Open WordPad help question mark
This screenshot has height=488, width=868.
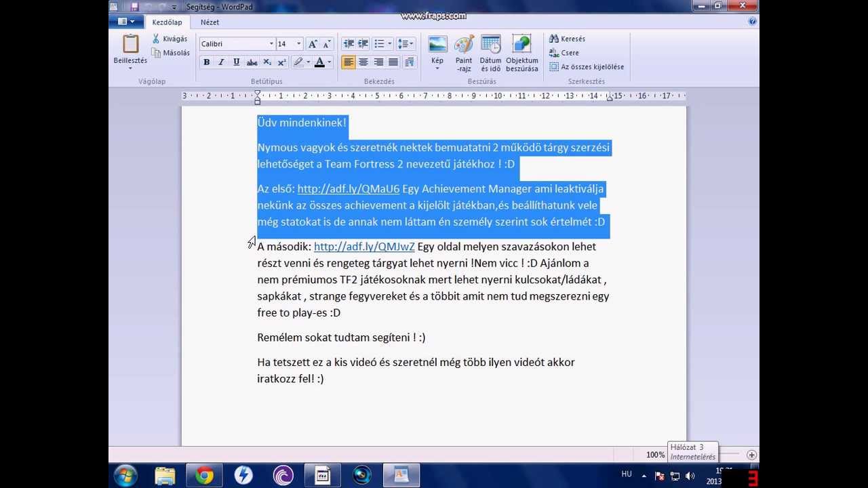pyautogui.click(x=752, y=22)
